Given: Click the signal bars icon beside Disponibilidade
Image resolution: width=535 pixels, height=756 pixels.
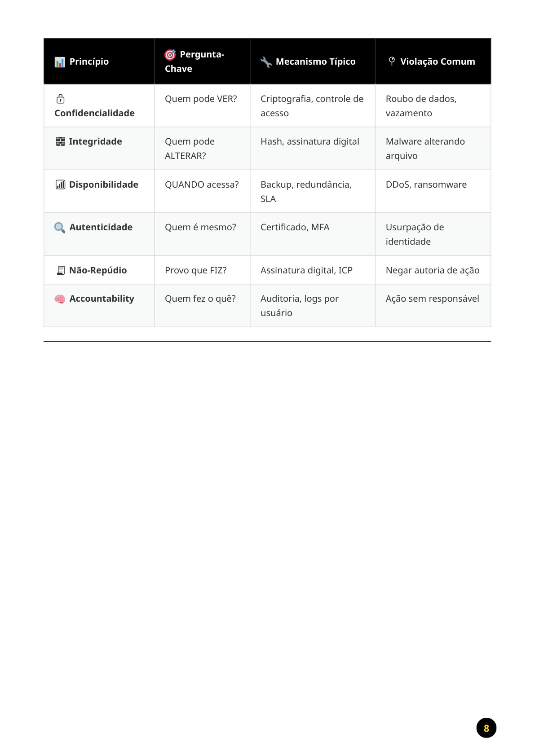Looking at the screenshot, I should point(60,185).
